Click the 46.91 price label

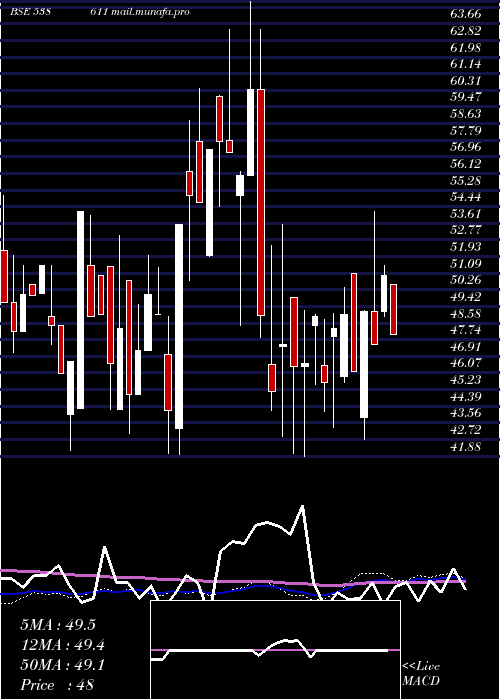(466, 346)
